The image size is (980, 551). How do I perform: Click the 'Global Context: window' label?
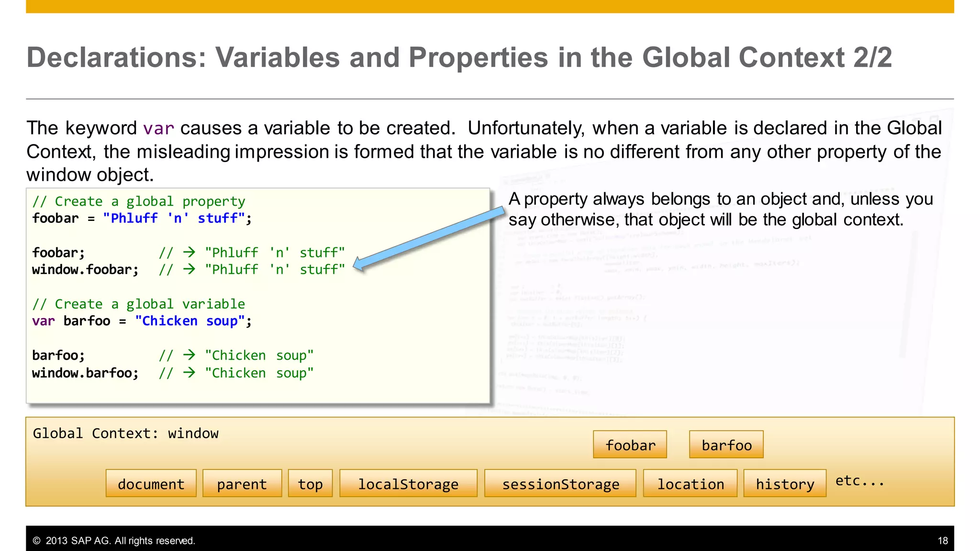(x=125, y=433)
